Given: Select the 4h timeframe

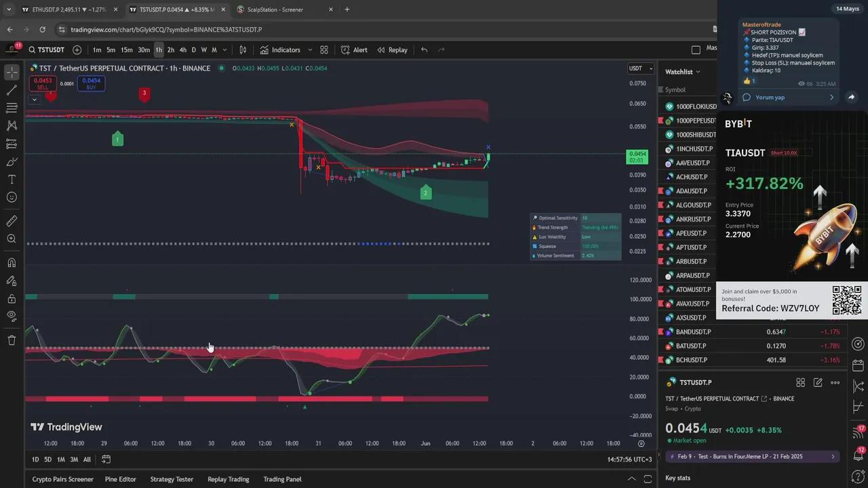Looking at the screenshot, I should click(182, 49).
